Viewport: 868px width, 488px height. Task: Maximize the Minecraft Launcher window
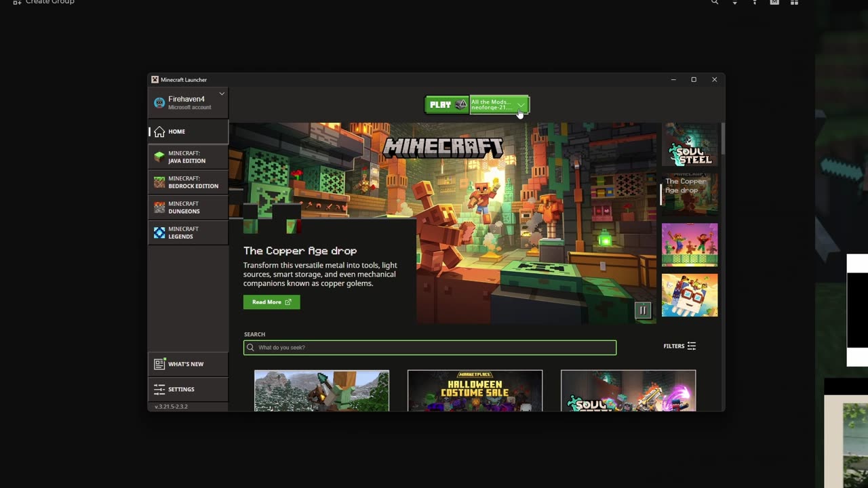(694, 79)
